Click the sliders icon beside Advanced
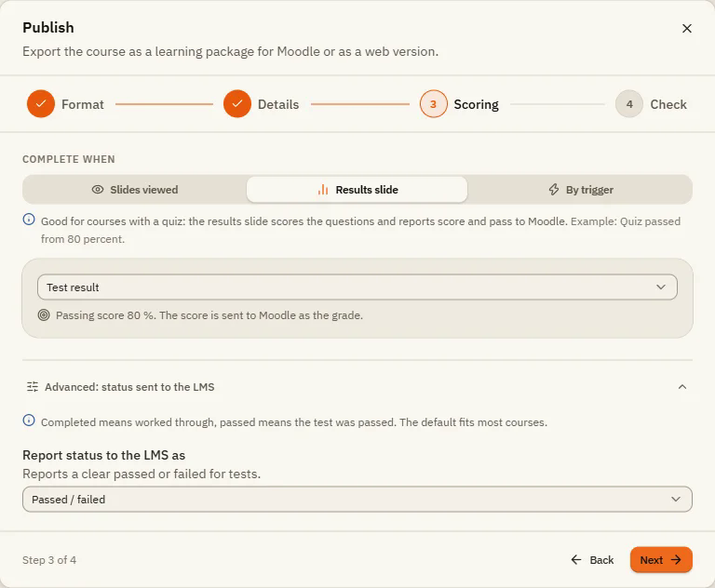 tap(33, 387)
